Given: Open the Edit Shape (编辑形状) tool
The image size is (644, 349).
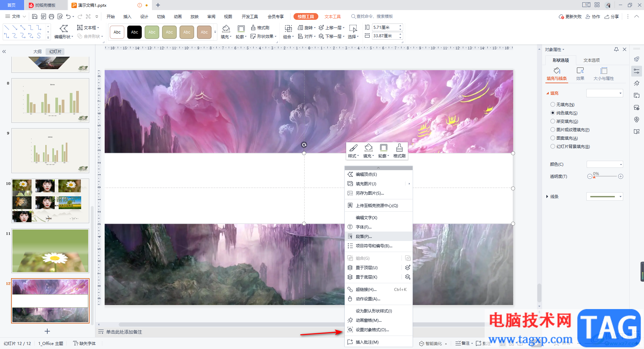Looking at the screenshot, I should coord(63,32).
